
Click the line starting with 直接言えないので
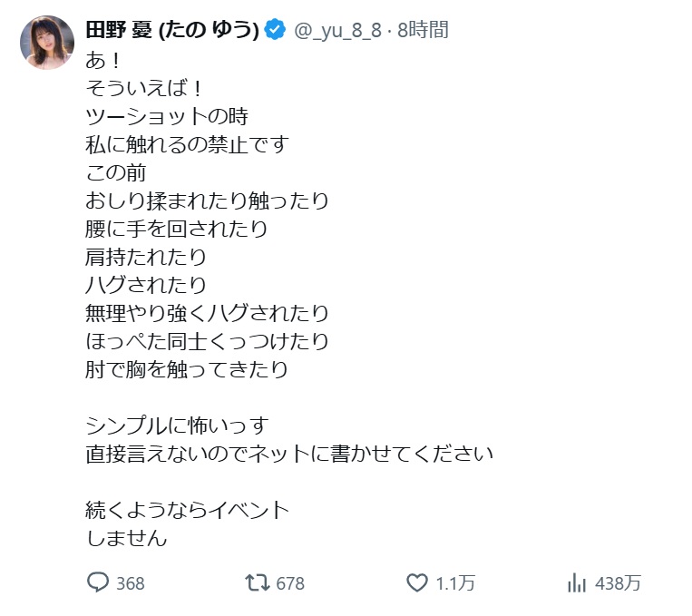pos(289,453)
